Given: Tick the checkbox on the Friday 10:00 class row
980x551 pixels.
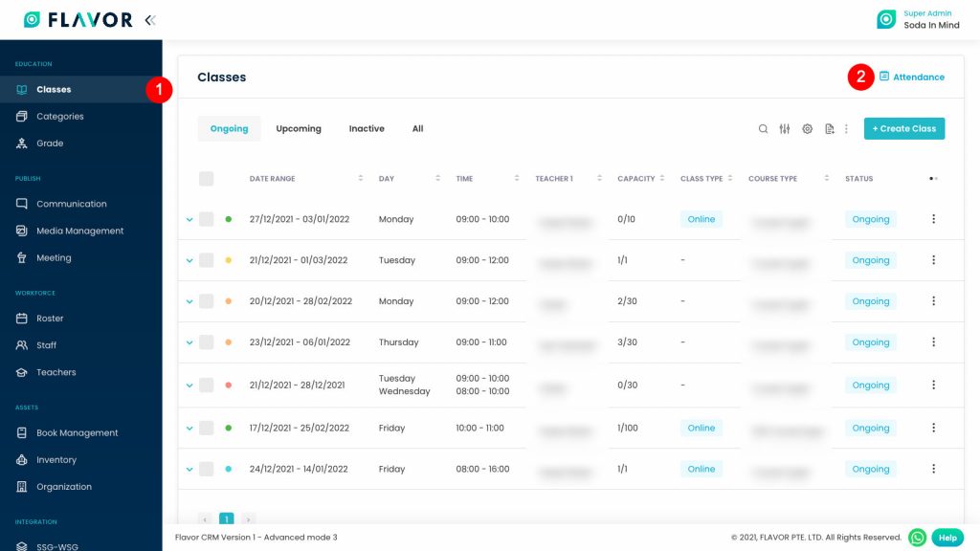Looking at the screenshot, I should click(x=207, y=428).
